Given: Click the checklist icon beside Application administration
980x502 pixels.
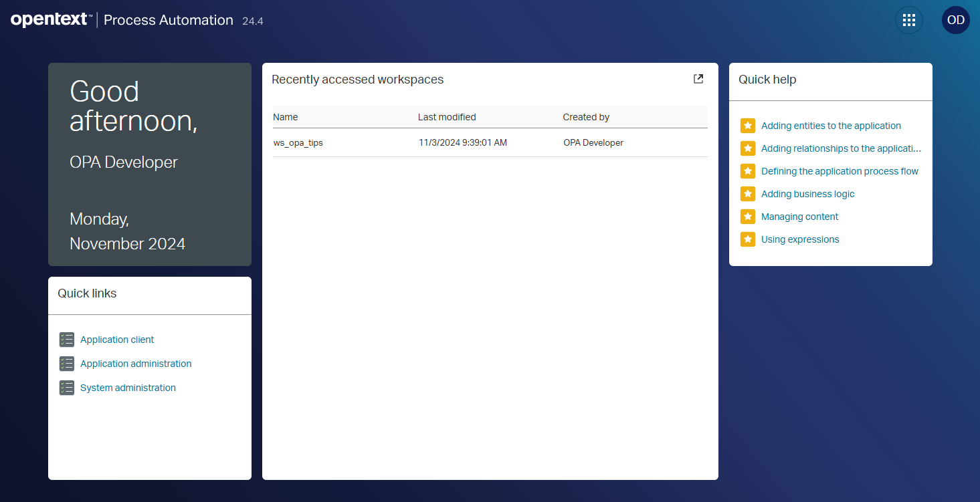Looking at the screenshot, I should (67, 364).
